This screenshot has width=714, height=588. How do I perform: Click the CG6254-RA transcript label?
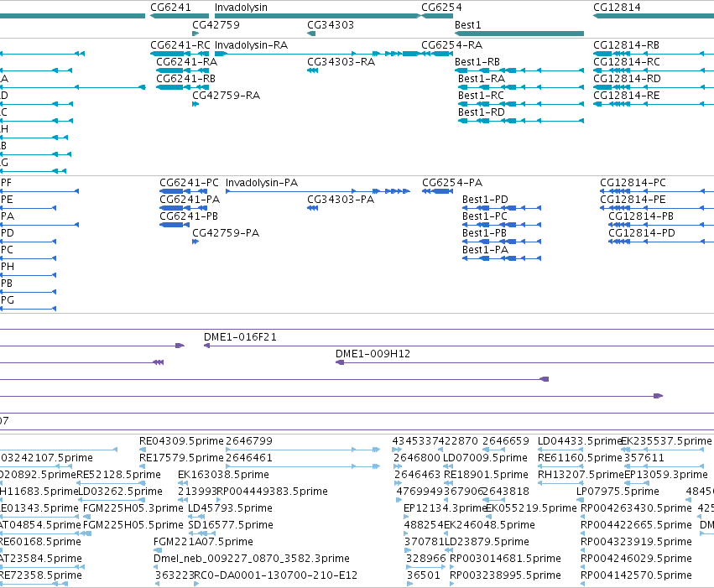[451, 45]
